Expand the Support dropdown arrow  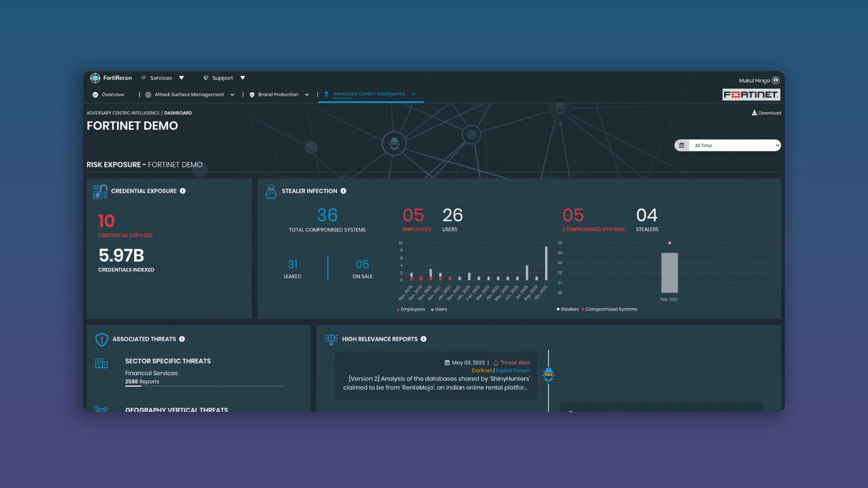click(x=243, y=78)
